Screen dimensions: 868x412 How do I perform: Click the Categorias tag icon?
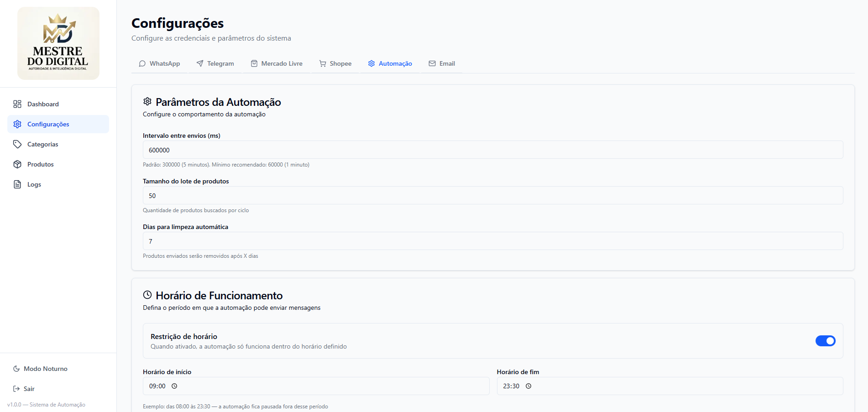[17, 144]
